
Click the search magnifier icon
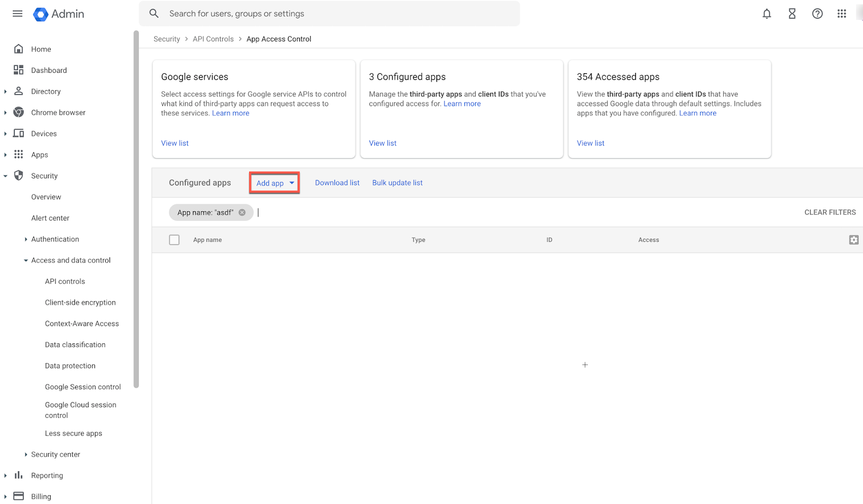tap(154, 13)
